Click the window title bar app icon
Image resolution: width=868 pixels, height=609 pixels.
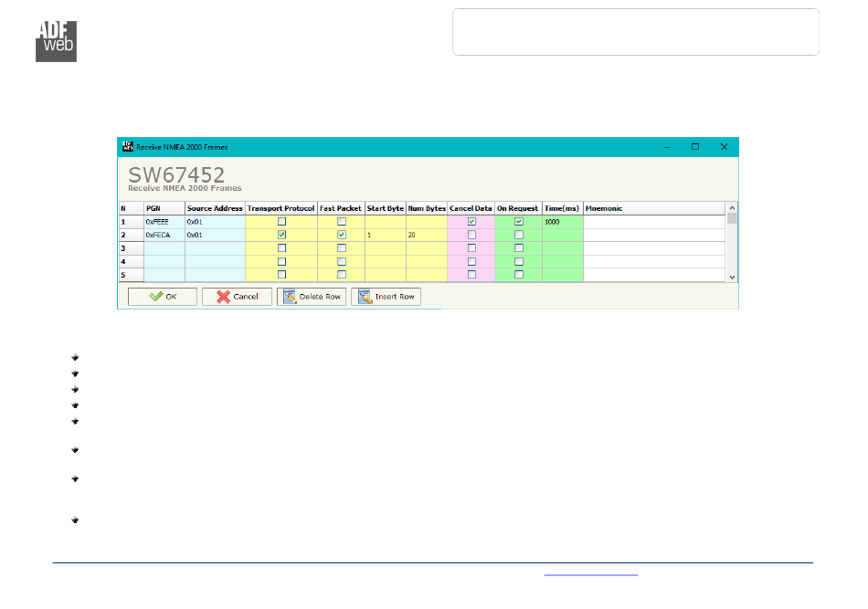[127, 146]
